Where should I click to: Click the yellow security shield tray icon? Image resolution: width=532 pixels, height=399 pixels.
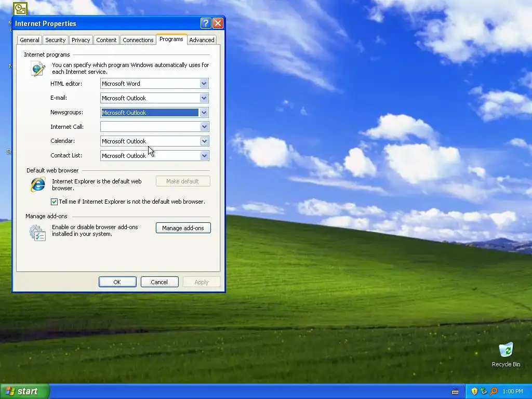tap(474, 391)
